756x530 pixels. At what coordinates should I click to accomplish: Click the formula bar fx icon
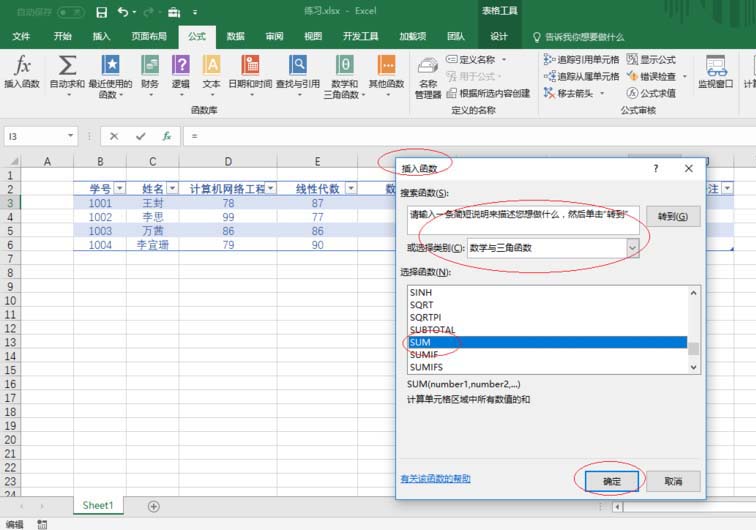[167, 136]
